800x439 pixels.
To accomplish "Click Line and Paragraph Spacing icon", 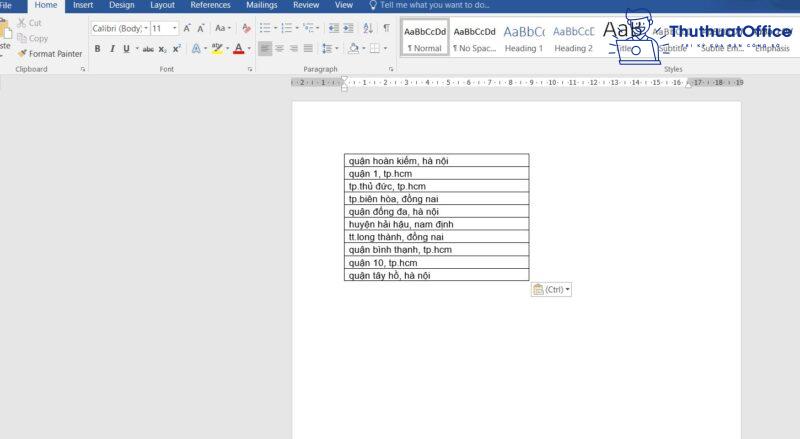I will point(328,49).
